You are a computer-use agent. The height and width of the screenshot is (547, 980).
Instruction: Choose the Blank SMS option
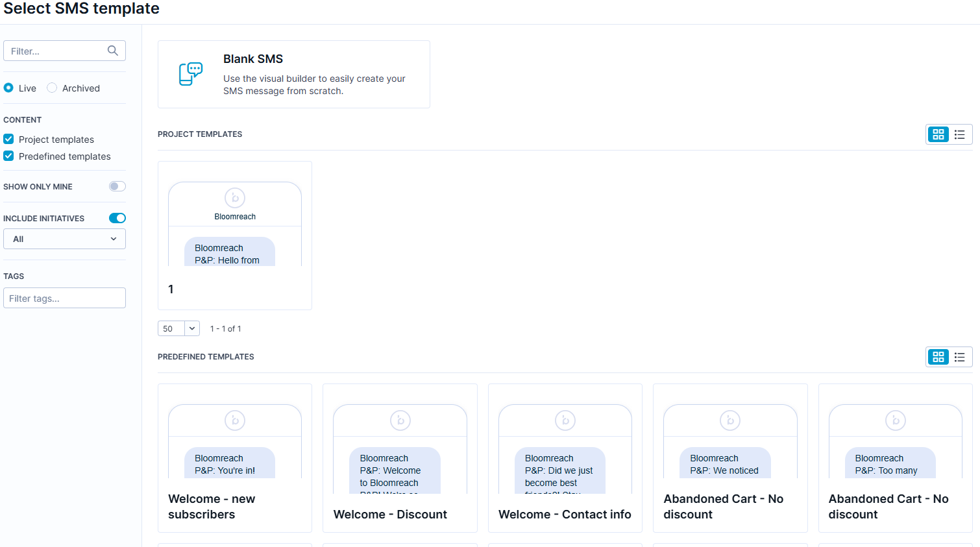tap(294, 74)
